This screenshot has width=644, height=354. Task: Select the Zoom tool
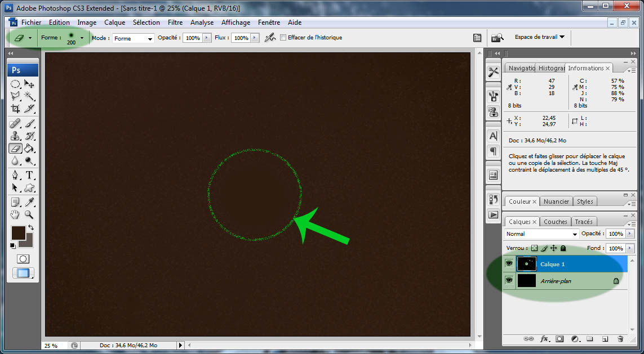pyautogui.click(x=29, y=214)
